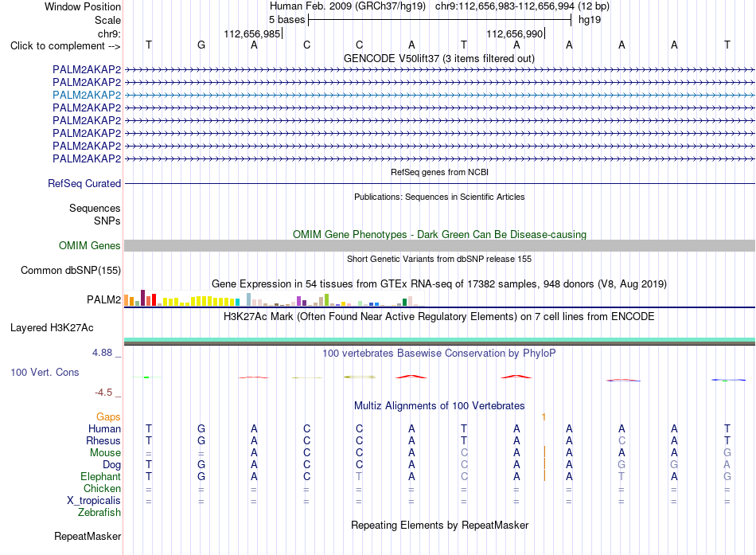Select the light-blue highlighted PALM2AKAP2 transcript label

point(87,95)
